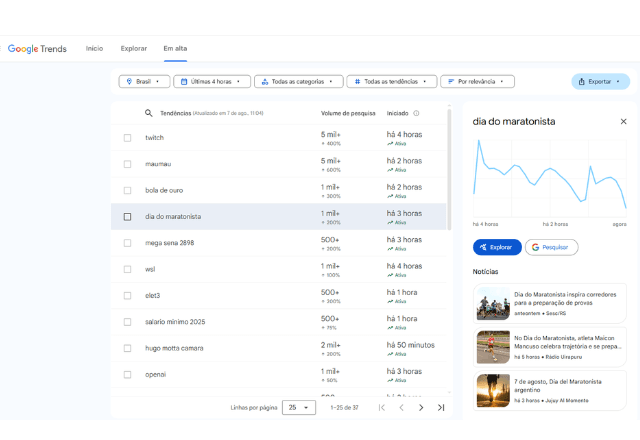
Task: Click the Google Trends logo
Action: [37, 49]
